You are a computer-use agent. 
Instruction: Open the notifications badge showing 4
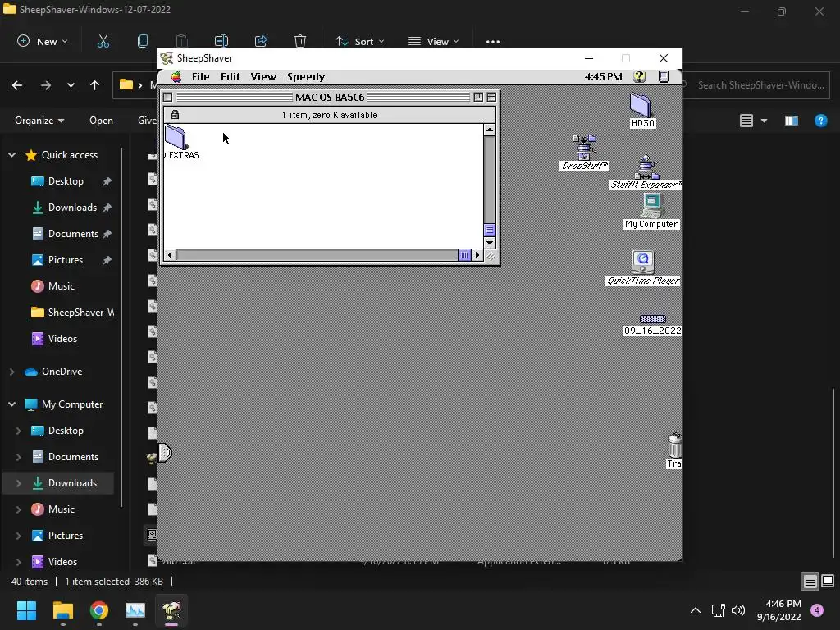[x=817, y=610]
